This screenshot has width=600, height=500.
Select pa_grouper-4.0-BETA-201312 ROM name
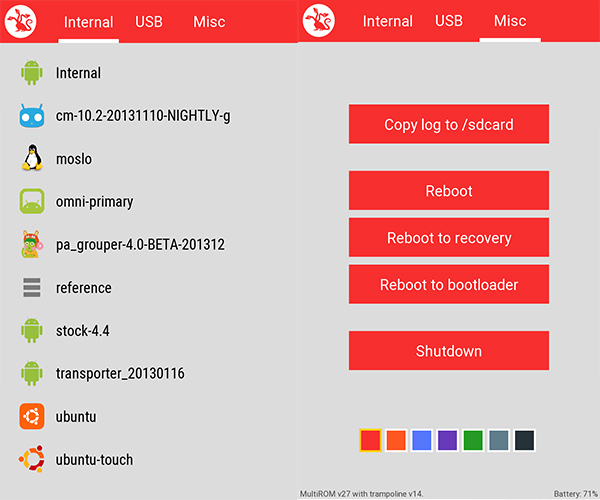click(140, 245)
